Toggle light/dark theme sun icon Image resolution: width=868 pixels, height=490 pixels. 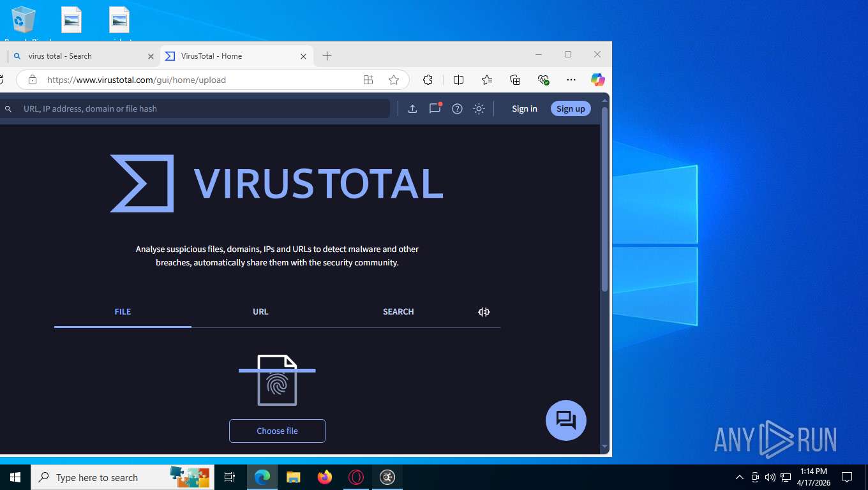[x=479, y=108]
